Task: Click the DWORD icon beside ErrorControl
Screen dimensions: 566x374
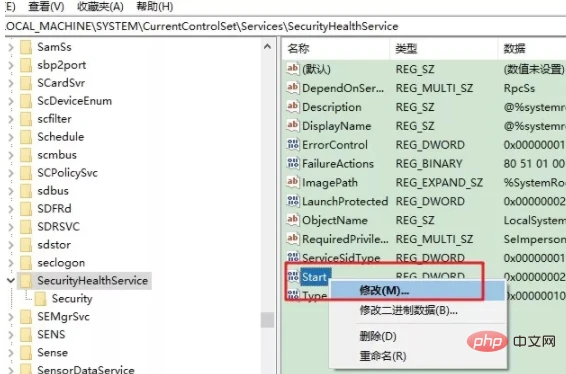Action: [x=293, y=144]
